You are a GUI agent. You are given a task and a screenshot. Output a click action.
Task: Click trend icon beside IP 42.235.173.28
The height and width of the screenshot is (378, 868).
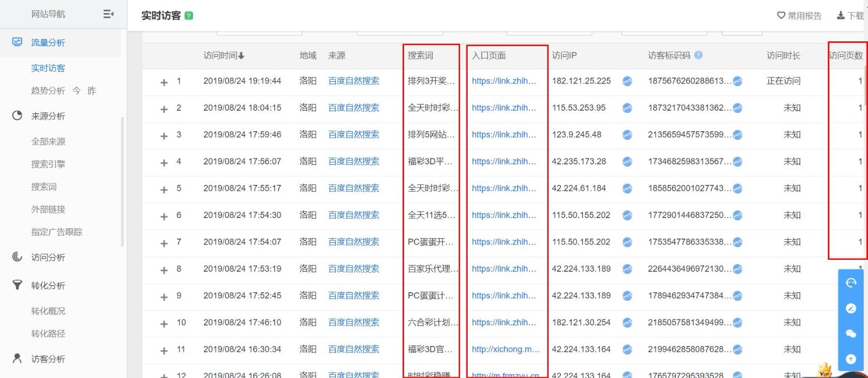(x=627, y=162)
